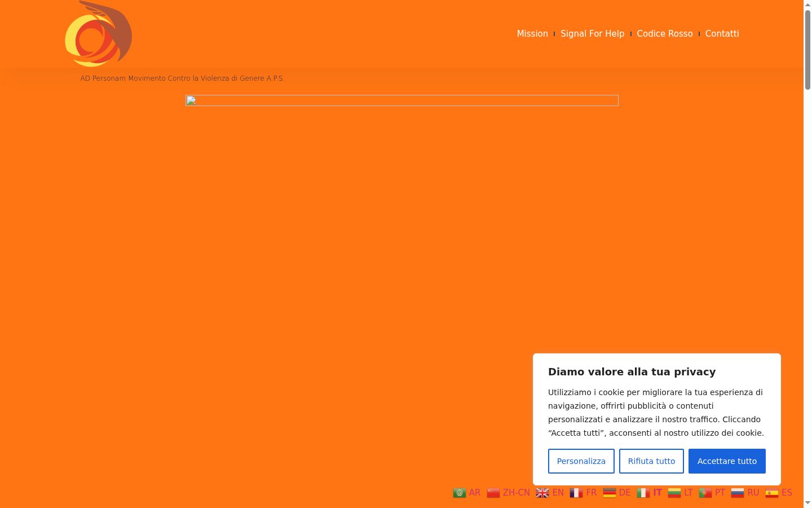Select the Russian flag icon
The height and width of the screenshot is (508, 812).
[738, 493]
